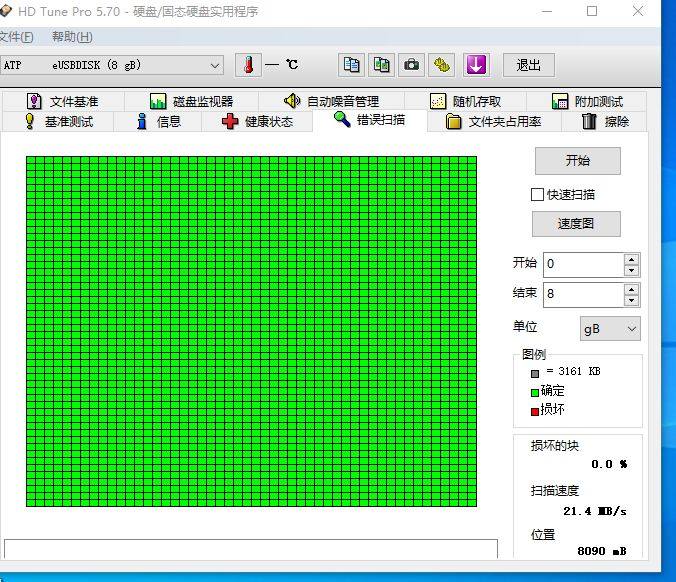Switch to the 文件夹占用率 tab

point(494,122)
